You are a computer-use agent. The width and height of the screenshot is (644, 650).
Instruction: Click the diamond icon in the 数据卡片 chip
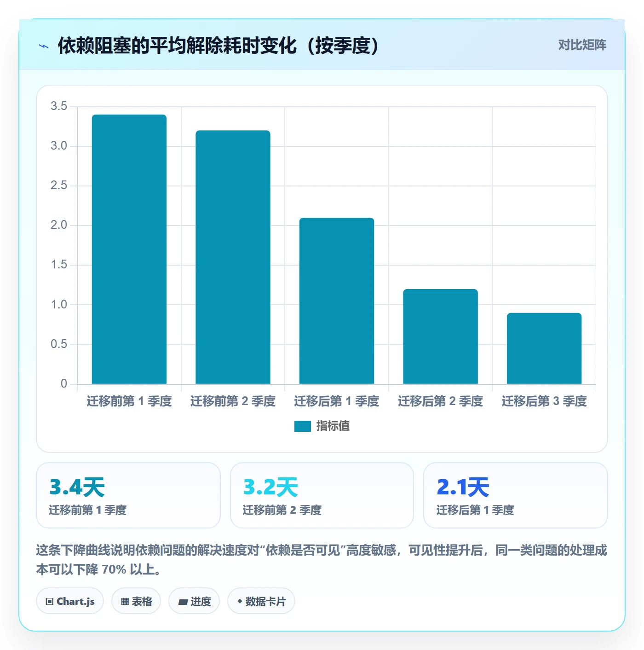tap(240, 601)
